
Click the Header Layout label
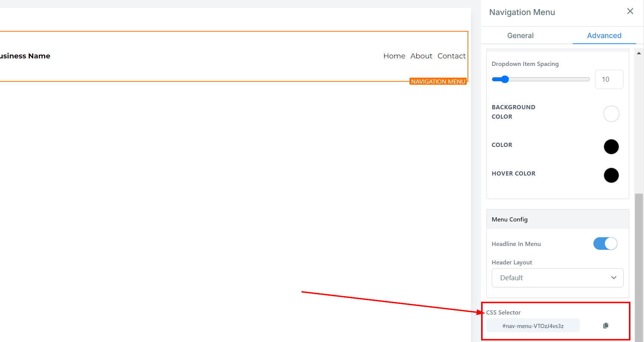coord(512,262)
